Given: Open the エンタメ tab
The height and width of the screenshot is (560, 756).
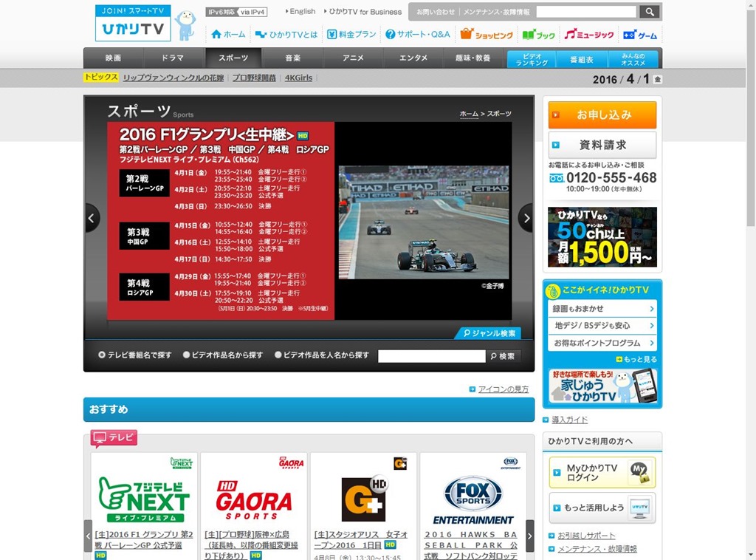Looking at the screenshot, I should click(x=413, y=58).
